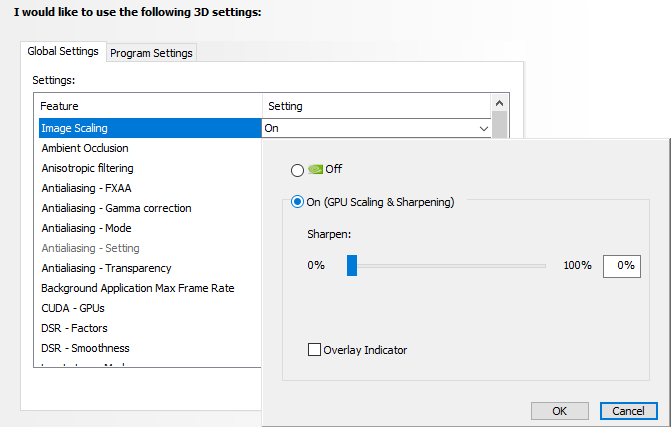
Task: Click the NVIDIA logo beside Off
Action: click(x=315, y=170)
